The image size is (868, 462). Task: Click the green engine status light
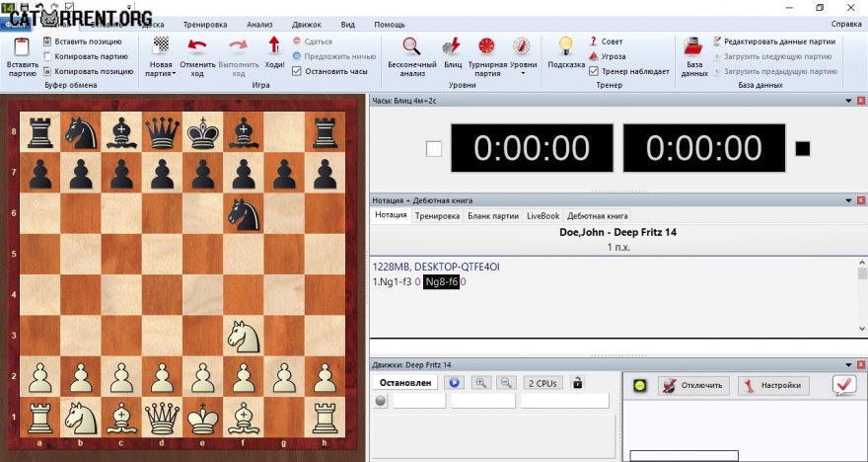click(640, 386)
